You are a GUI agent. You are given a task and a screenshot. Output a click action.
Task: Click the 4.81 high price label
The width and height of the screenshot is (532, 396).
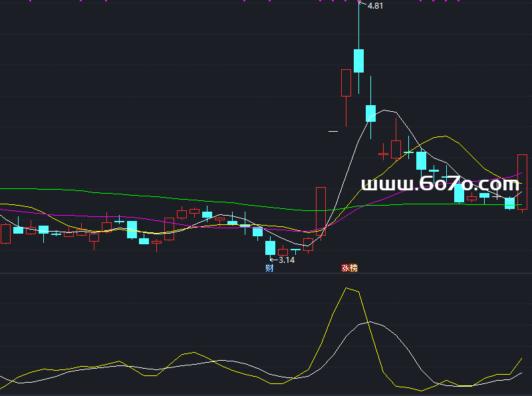(x=375, y=6)
